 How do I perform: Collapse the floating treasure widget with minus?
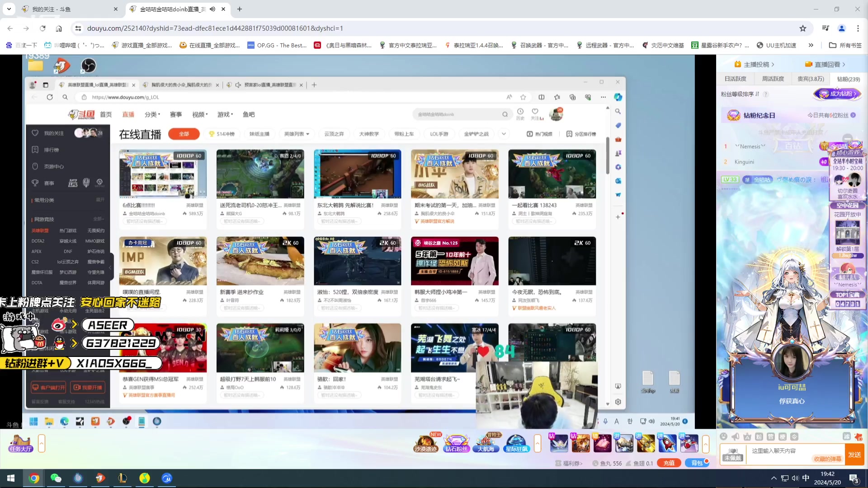click(x=848, y=138)
